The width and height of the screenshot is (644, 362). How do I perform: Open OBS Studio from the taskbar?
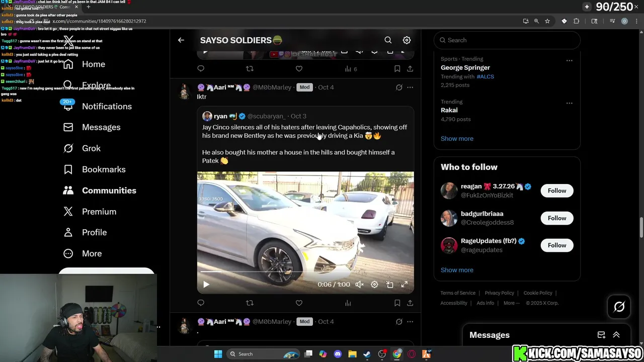[382, 354]
